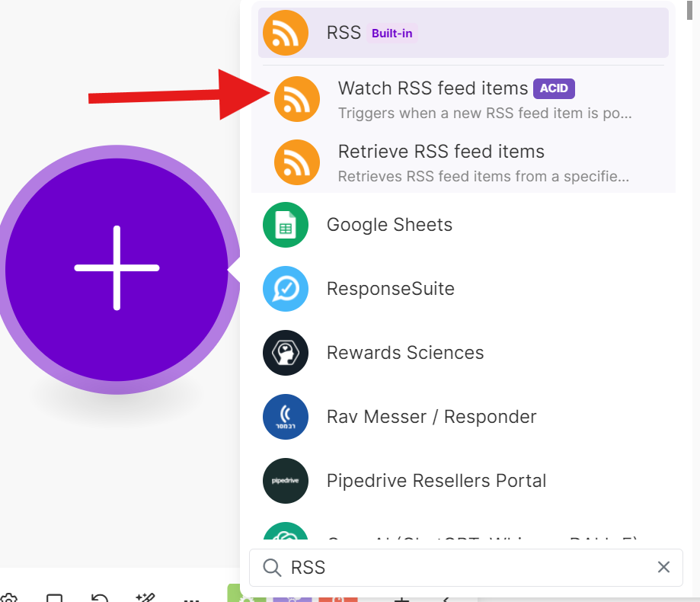Image resolution: width=700 pixels, height=602 pixels.
Task: Click the search field containing RSS
Action: 466,568
